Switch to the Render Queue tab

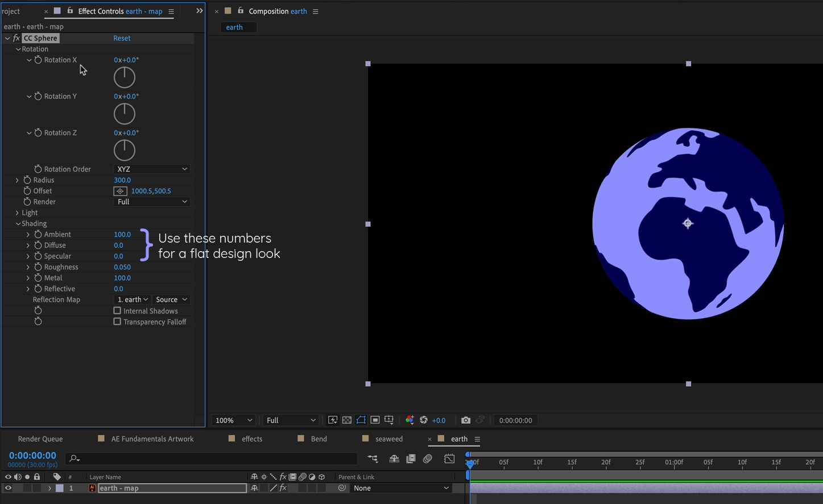[x=40, y=439]
